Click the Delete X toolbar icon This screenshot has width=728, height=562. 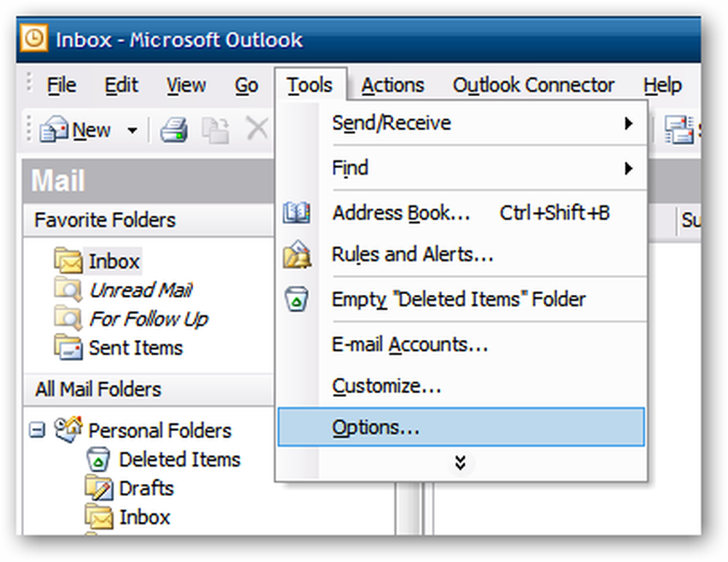coord(257,128)
